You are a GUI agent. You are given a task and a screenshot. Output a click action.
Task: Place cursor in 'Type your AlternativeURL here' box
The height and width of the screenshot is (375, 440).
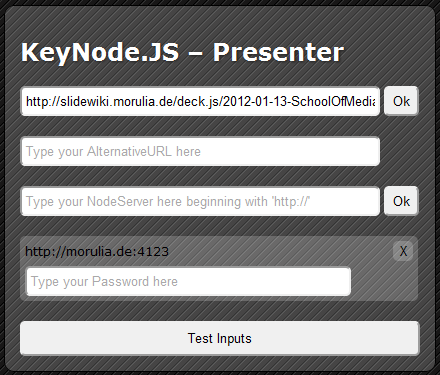click(200, 151)
